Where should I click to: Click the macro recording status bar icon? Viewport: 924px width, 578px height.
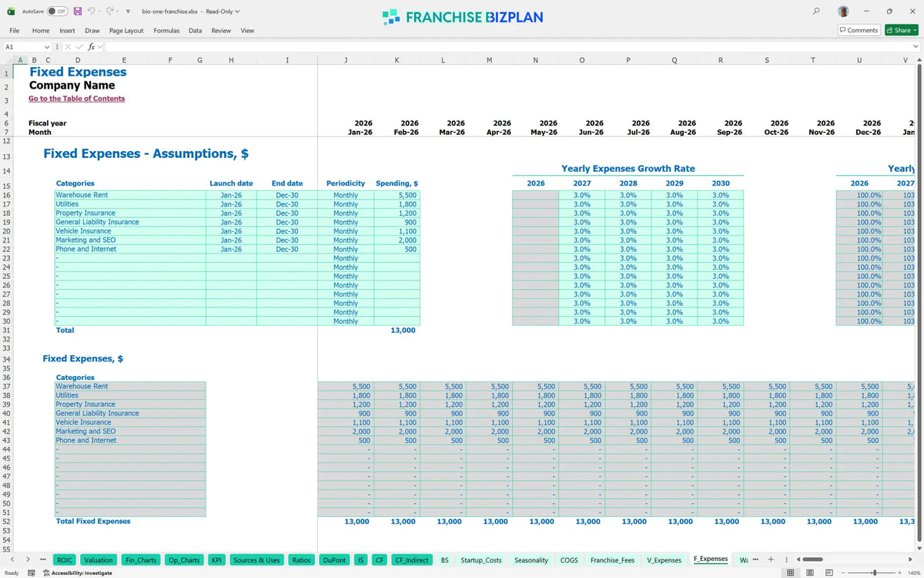tap(32, 573)
